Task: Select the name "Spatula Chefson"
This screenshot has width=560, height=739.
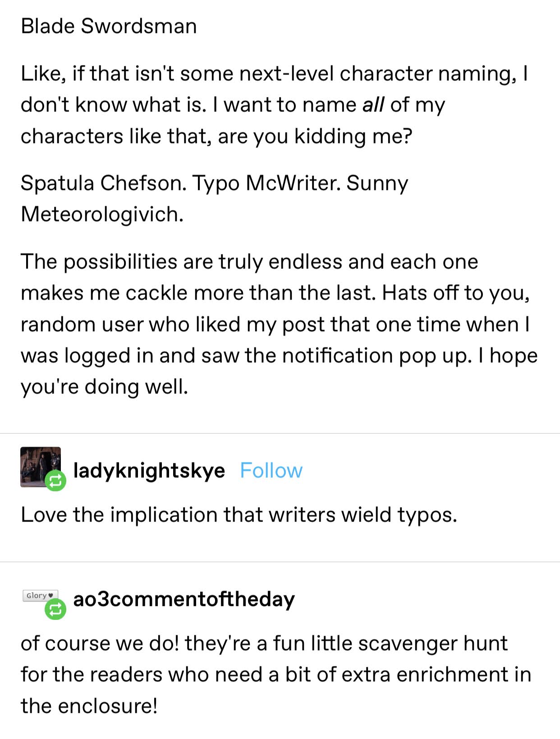Action: point(103,183)
